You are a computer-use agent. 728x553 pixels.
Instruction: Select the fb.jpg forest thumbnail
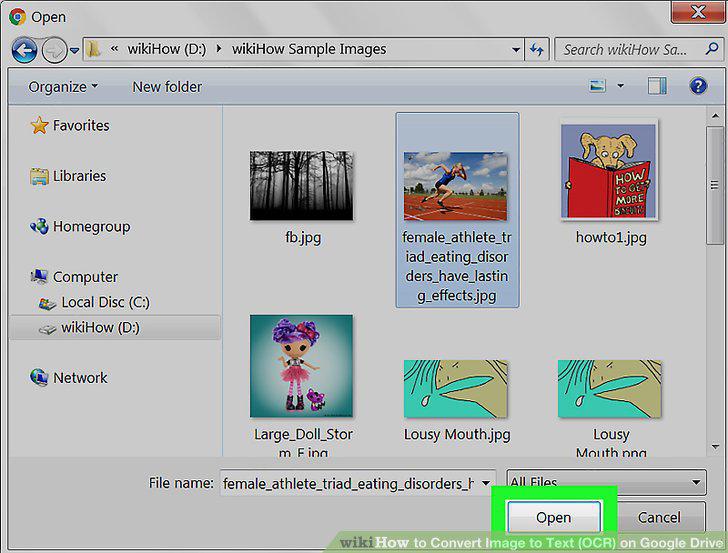click(x=301, y=186)
